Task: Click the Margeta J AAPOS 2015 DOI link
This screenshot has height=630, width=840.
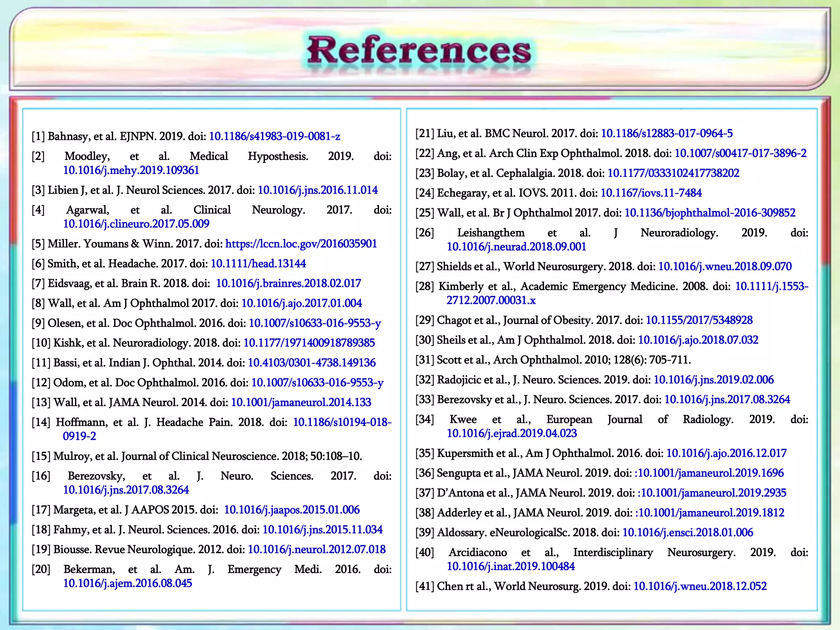Action: (292, 510)
